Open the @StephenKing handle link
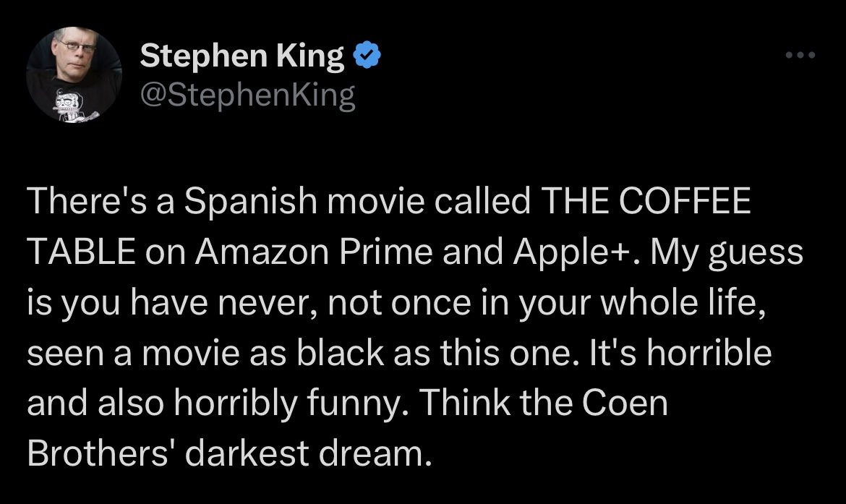 point(247,95)
